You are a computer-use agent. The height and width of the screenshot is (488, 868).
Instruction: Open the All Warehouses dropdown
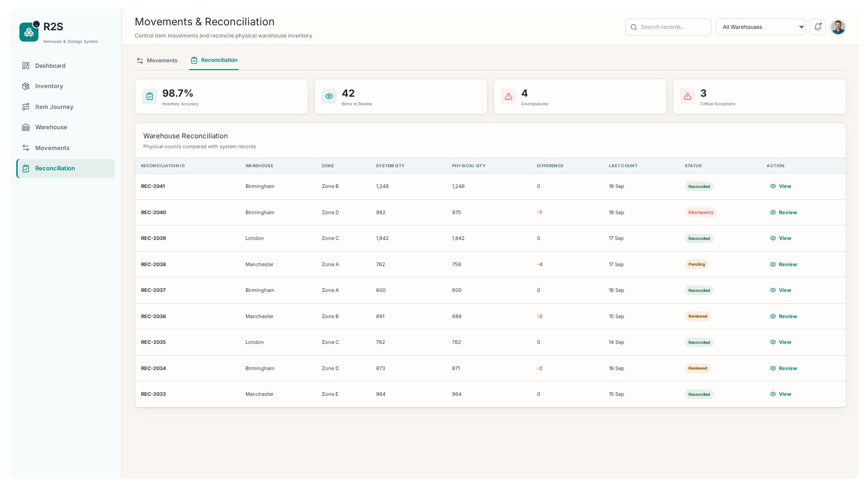tap(760, 27)
